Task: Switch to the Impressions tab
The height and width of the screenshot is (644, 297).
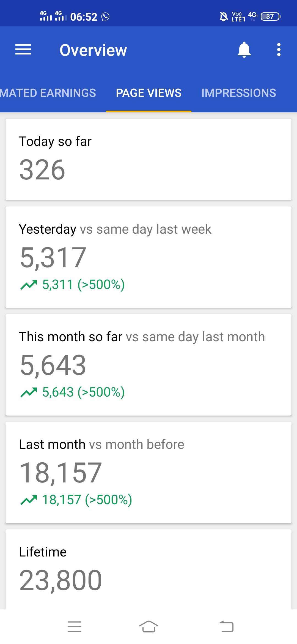Action: 238,93
